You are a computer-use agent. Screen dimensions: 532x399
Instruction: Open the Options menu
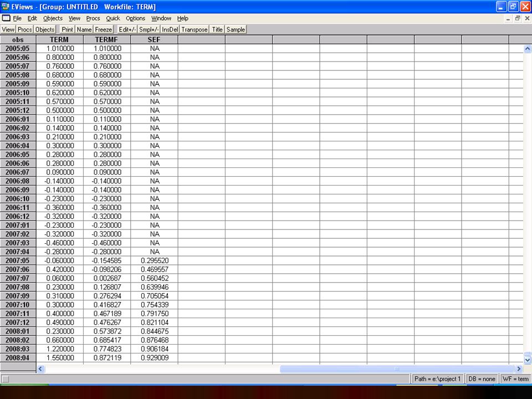coord(135,18)
